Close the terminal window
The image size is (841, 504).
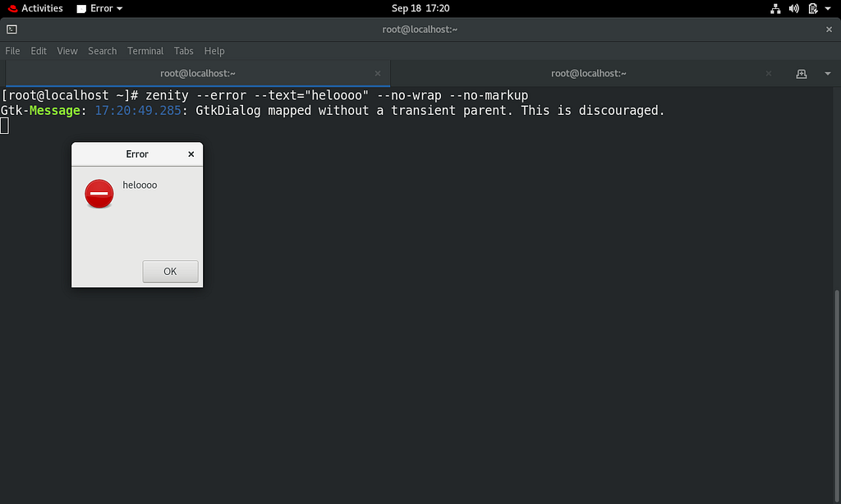tap(829, 30)
